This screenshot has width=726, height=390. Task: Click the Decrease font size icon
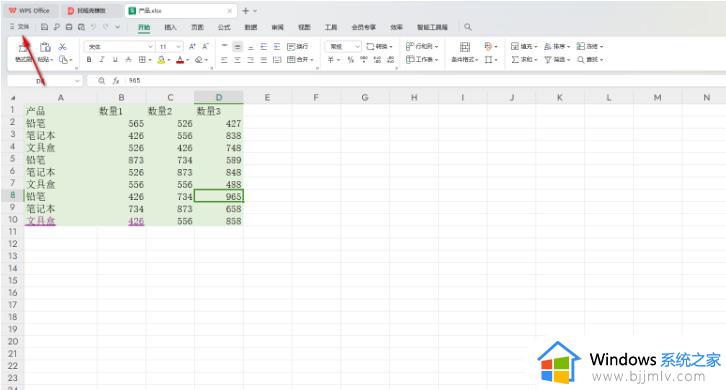pos(205,46)
